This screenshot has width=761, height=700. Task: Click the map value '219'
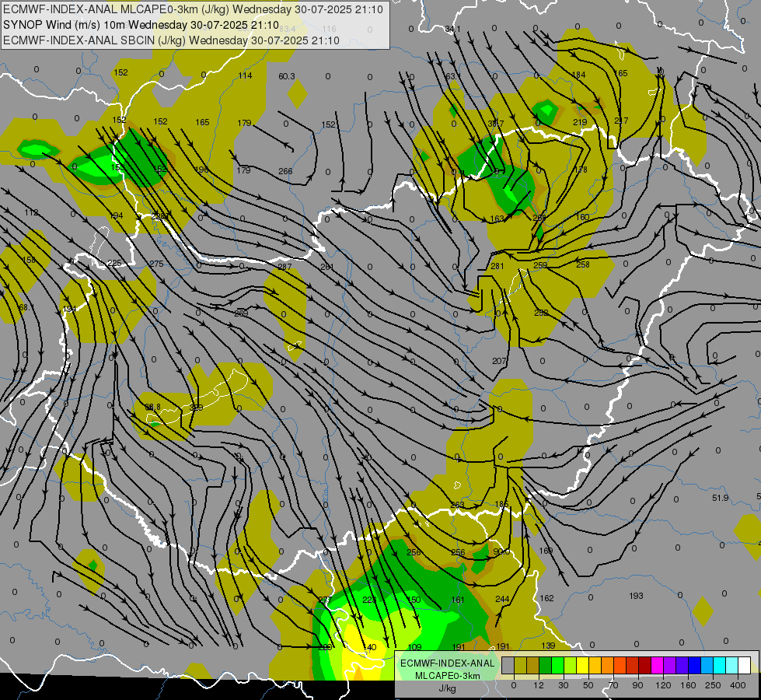coord(580,122)
